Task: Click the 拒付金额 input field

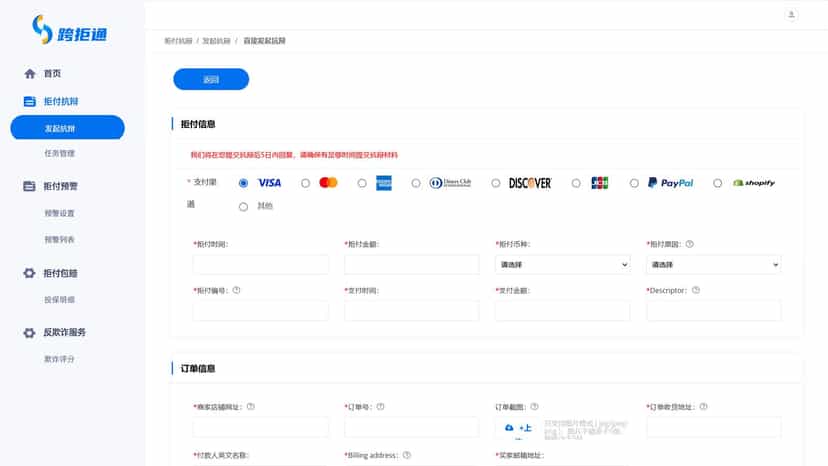Action: [x=412, y=264]
